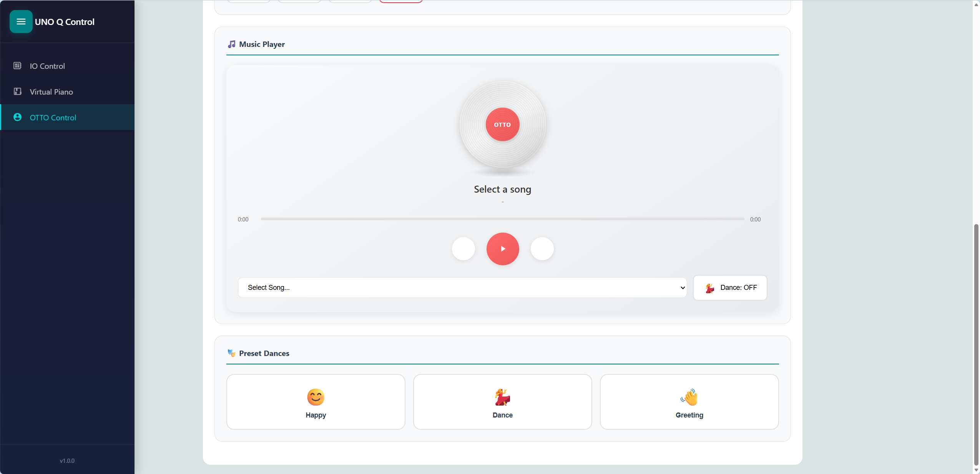Click the IO Control sidebar icon
980x474 pixels.
[17, 66]
